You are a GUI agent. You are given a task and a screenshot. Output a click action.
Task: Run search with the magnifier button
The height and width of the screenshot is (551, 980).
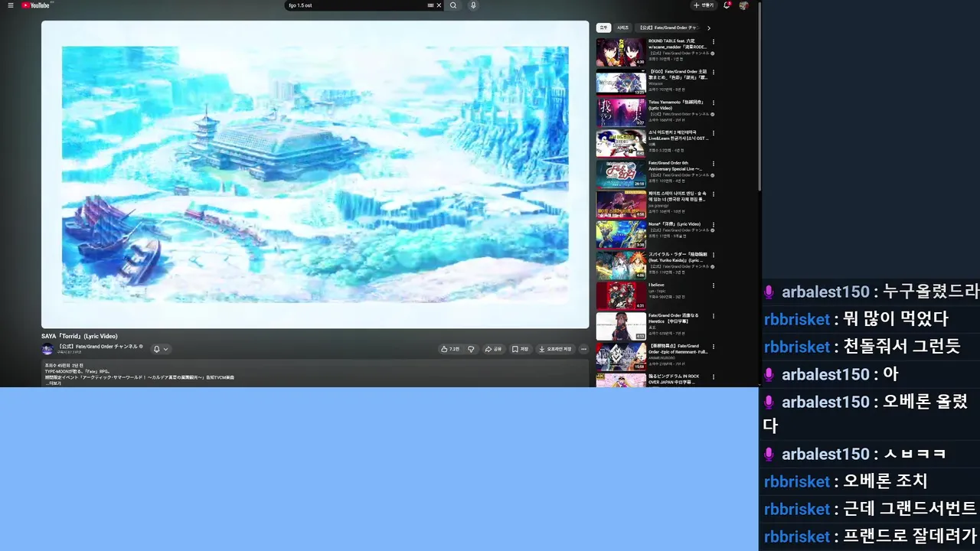[x=453, y=5]
